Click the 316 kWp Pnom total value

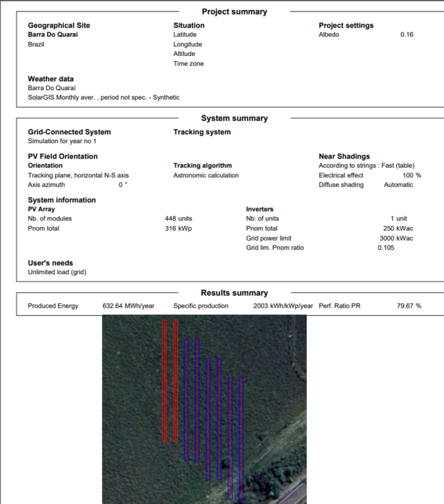(178, 228)
